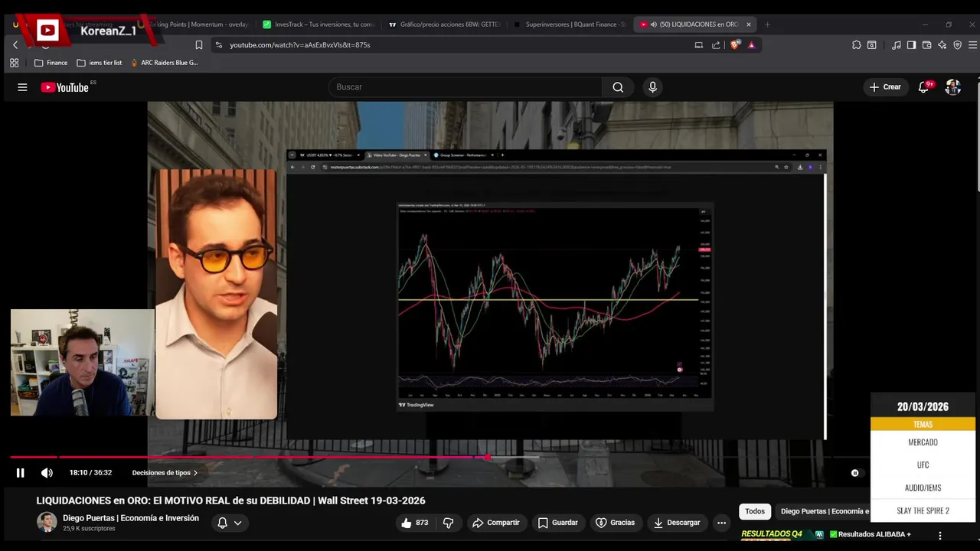Click the Crear button
Image resolution: width=980 pixels, height=551 pixels.
tap(885, 87)
